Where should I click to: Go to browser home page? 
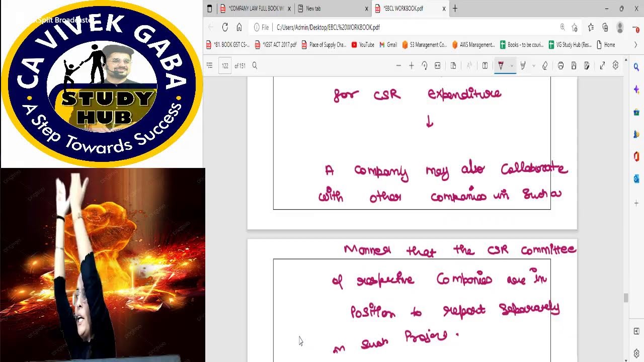pyautogui.click(x=239, y=27)
